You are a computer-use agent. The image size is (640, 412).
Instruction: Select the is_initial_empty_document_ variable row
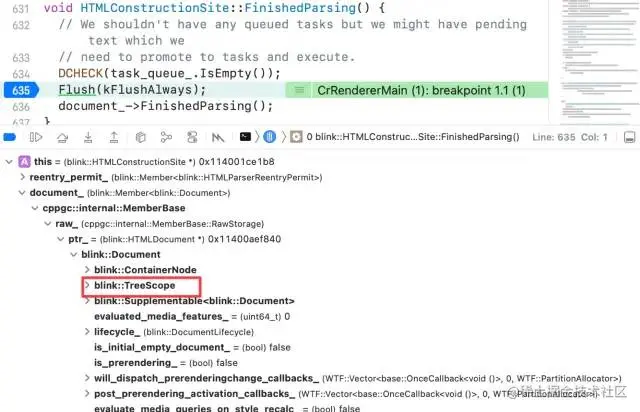tap(192, 347)
